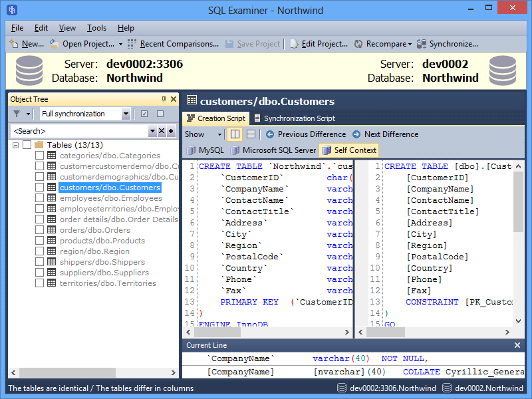The image size is (532, 399).
Task: Check the customers/dbo.Customers checkbox
Action: point(39,188)
